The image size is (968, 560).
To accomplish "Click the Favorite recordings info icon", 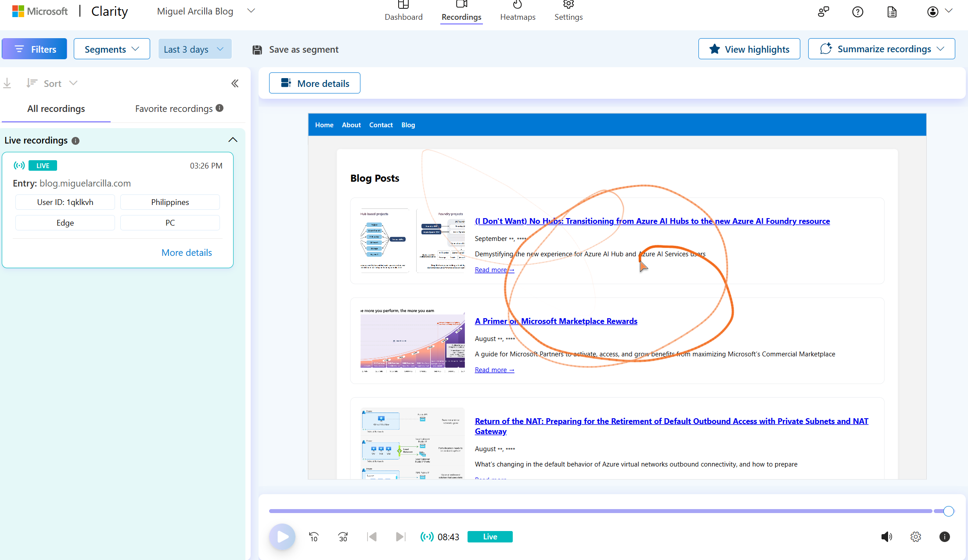I will click(x=220, y=108).
